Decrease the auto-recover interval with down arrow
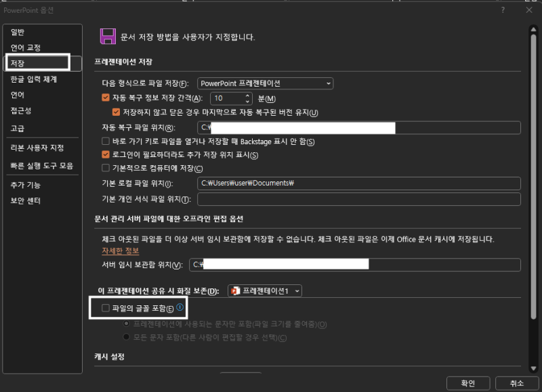542x392 pixels. click(247, 102)
